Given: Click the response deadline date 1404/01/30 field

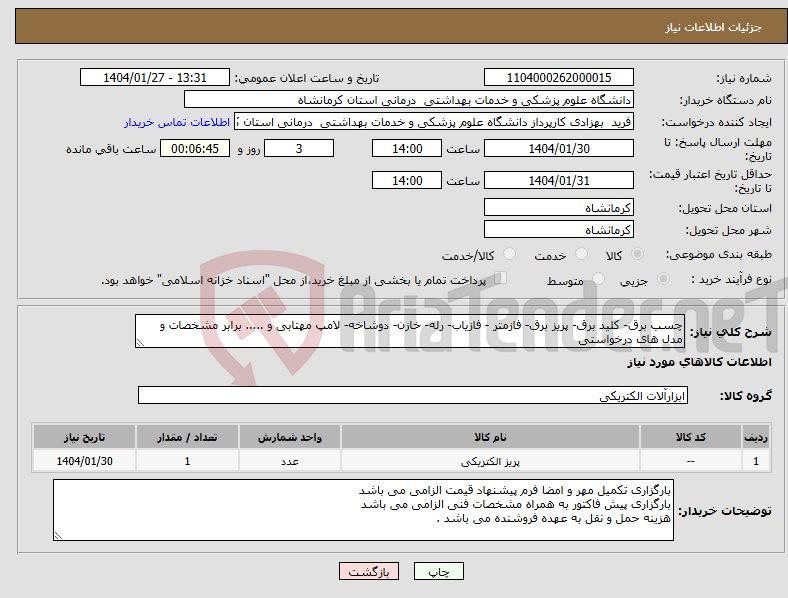Looking at the screenshot, I should click(558, 148).
